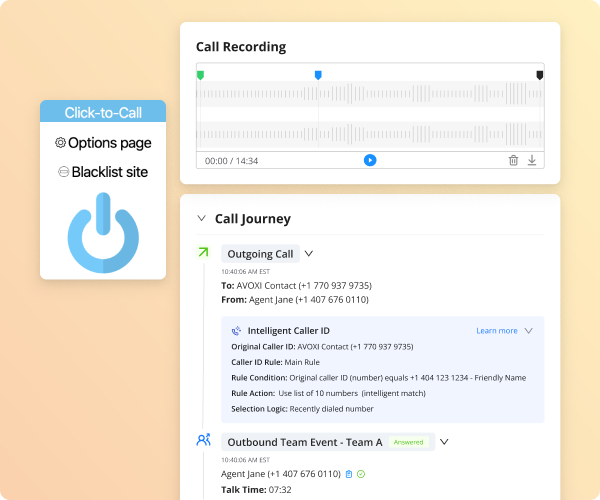Collapse the Intelligent Caller ID panel
This screenshot has width=600, height=500.
[x=529, y=331]
